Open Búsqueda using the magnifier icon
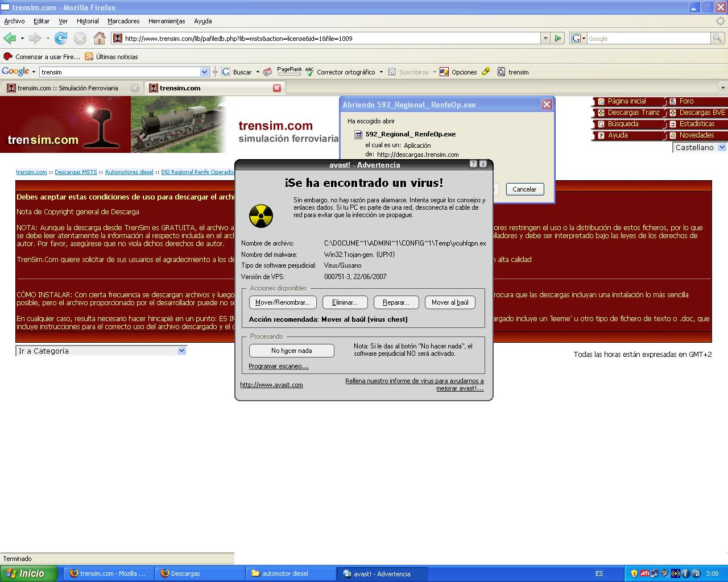 [601, 124]
